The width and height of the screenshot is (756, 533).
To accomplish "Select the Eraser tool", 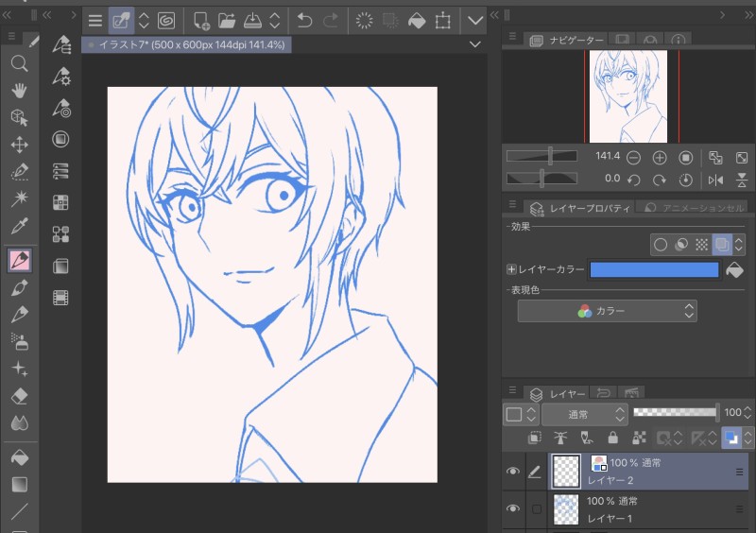I will click(19, 396).
